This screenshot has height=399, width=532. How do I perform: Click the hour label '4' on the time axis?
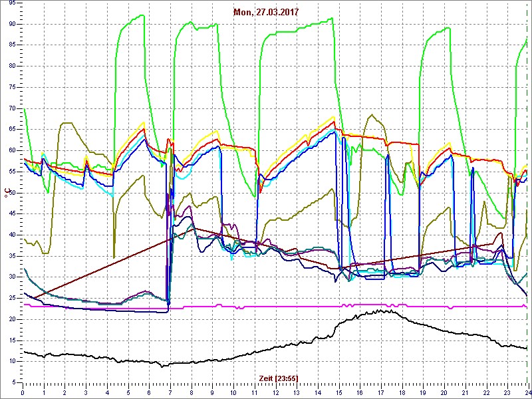[107, 391]
